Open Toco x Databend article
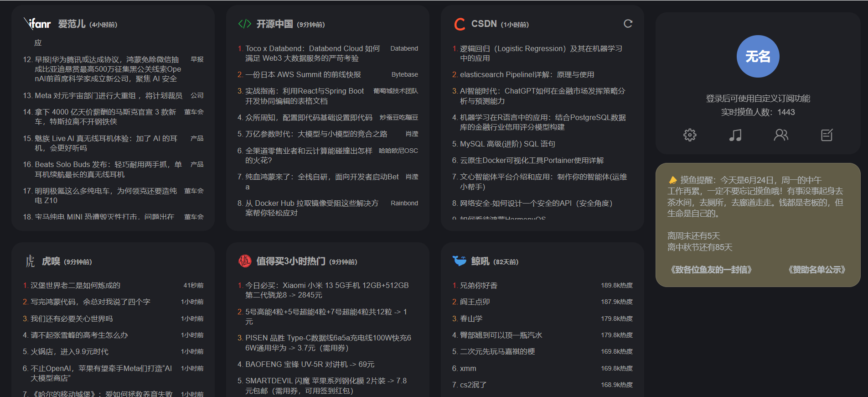 click(x=312, y=53)
